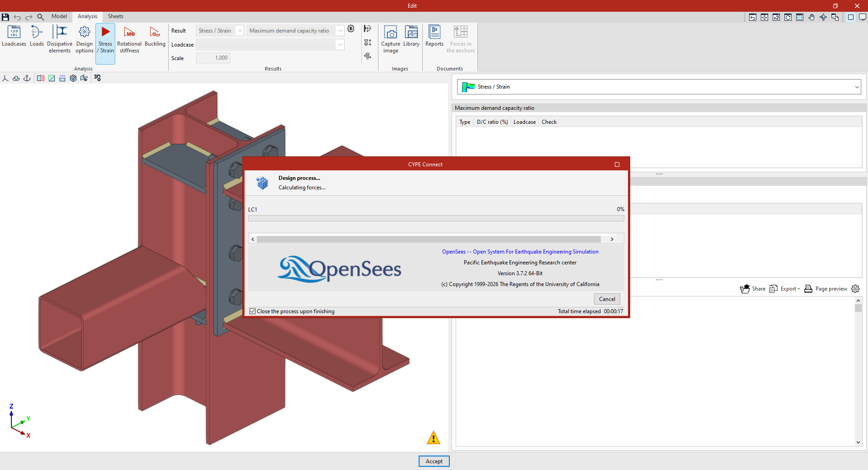The image size is (868, 470).
Task: Click the Loadcase column header in the table
Action: click(524, 122)
